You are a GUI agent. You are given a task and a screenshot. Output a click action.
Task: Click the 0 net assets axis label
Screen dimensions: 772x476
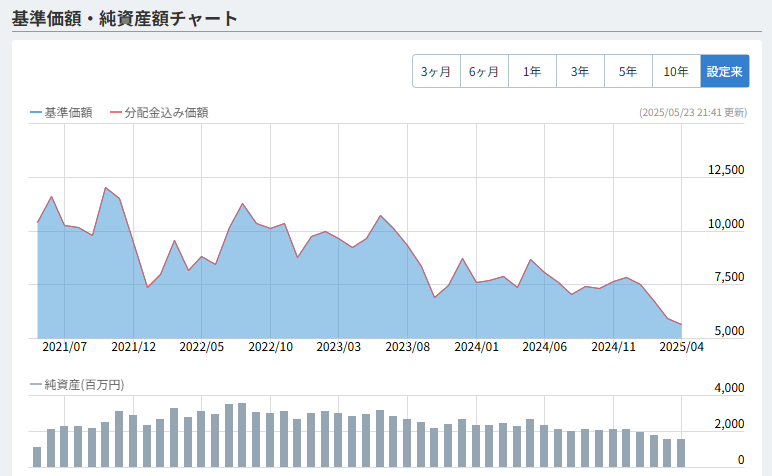click(741, 460)
